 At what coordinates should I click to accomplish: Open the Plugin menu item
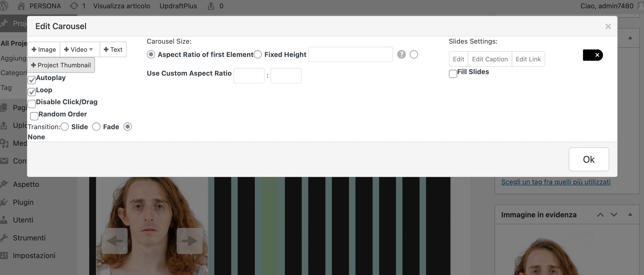[23, 202]
